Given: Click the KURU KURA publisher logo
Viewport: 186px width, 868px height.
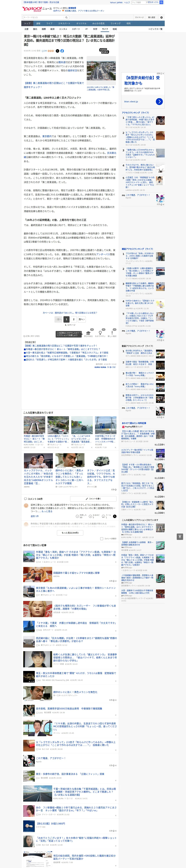Looking at the screenshot, I should pos(104,51).
